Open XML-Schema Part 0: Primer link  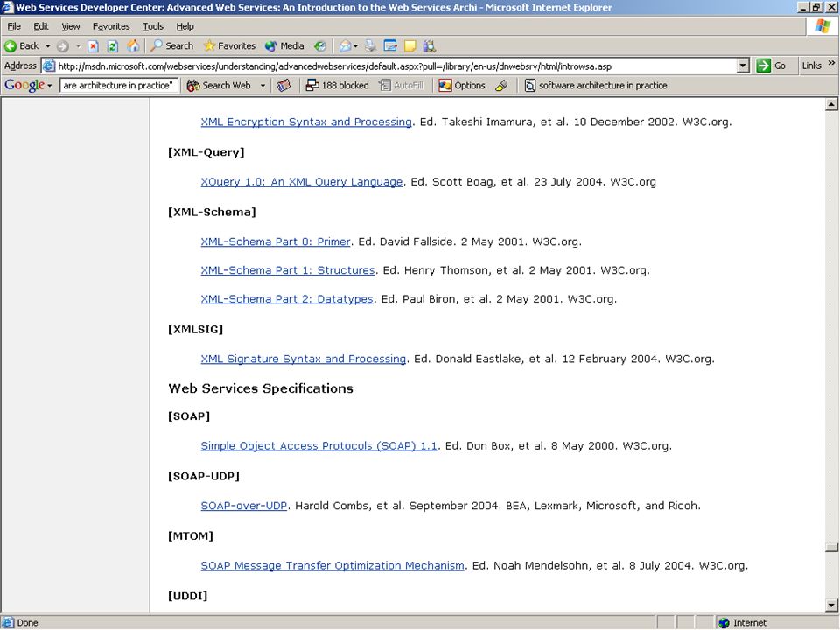point(276,241)
